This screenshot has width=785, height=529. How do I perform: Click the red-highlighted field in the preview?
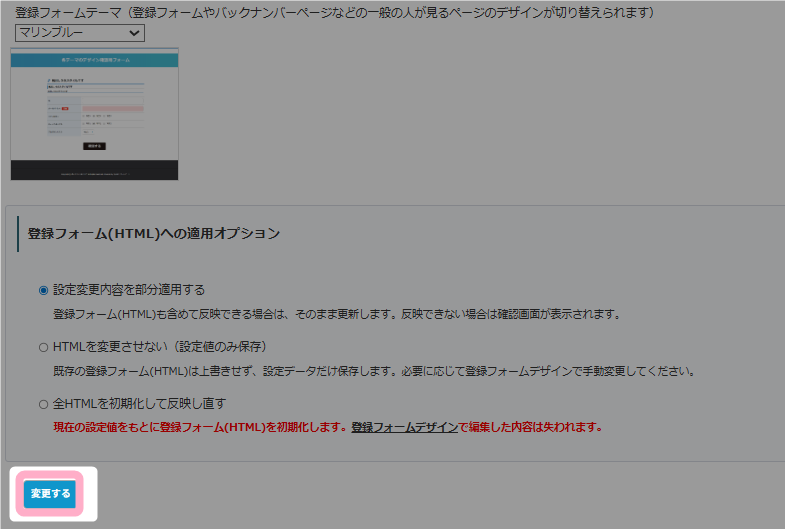(112, 108)
